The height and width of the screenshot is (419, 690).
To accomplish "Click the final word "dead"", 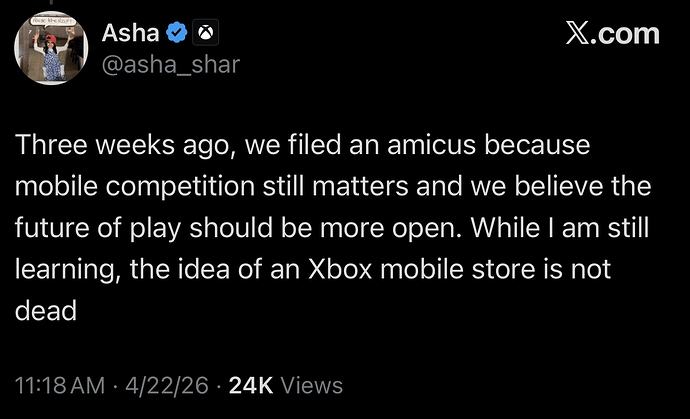I will (x=46, y=310).
